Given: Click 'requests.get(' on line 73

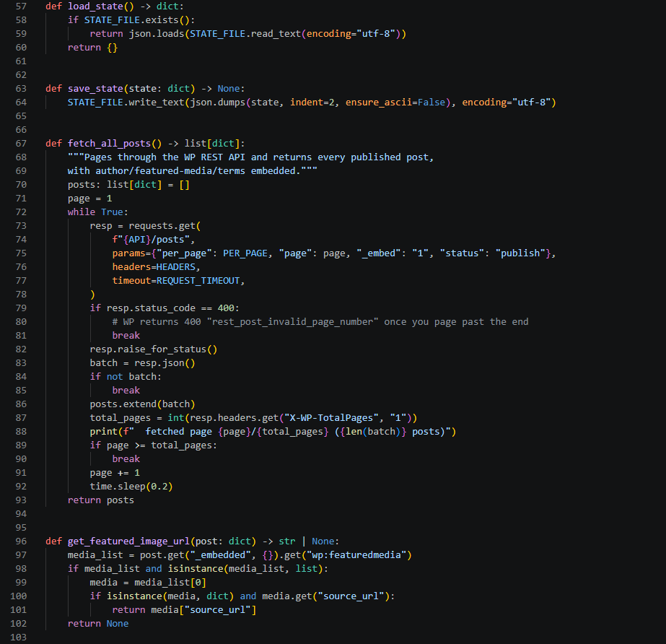Looking at the screenshot, I should coord(165,226).
